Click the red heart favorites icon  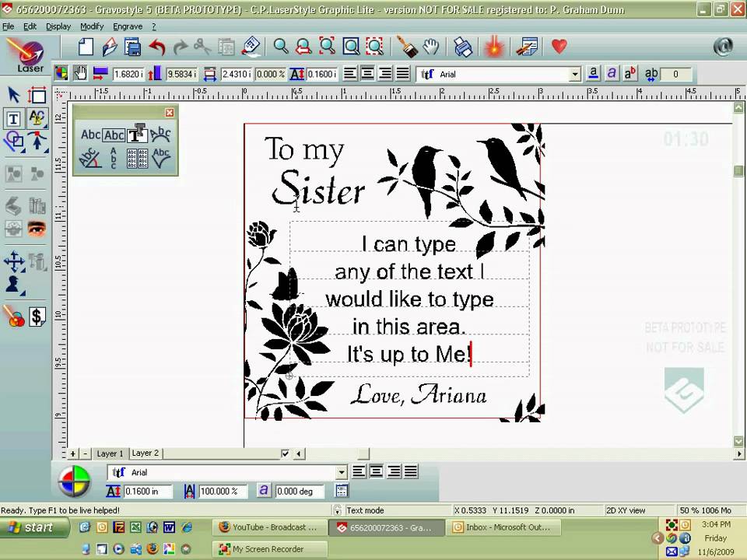pos(559,47)
